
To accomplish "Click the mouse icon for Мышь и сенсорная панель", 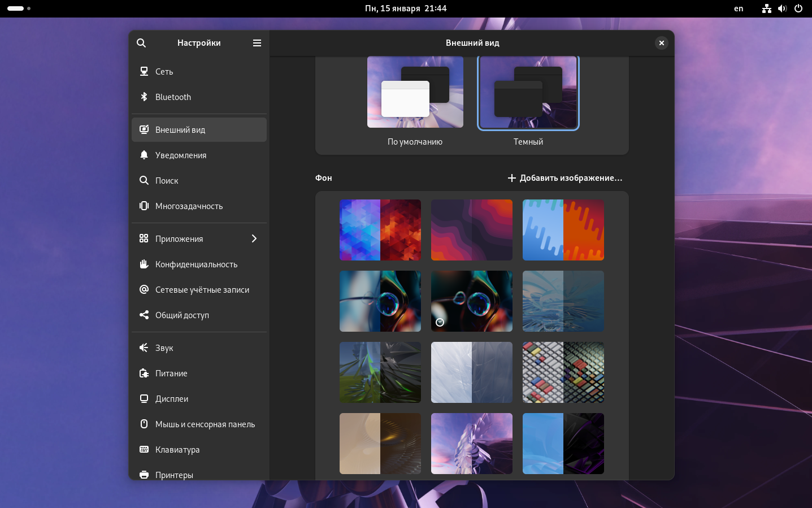I will (x=144, y=424).
